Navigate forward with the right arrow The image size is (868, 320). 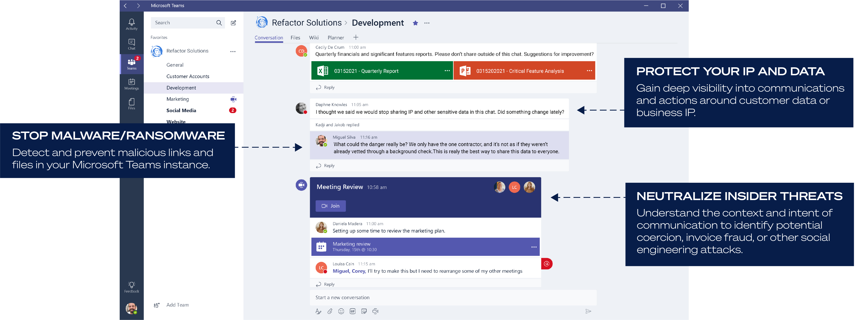click(x=138, y=6)
